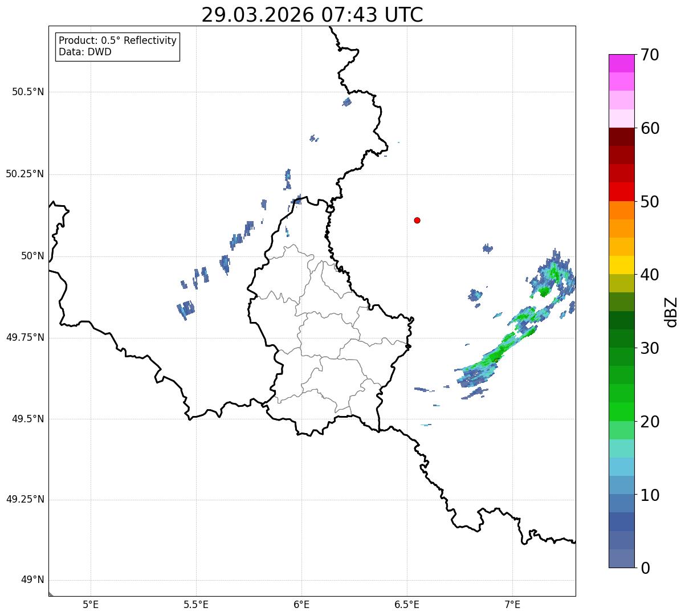The image size is (685, 616).
Task: Click the longitude label "5°E"
Action: click(91, 604)
